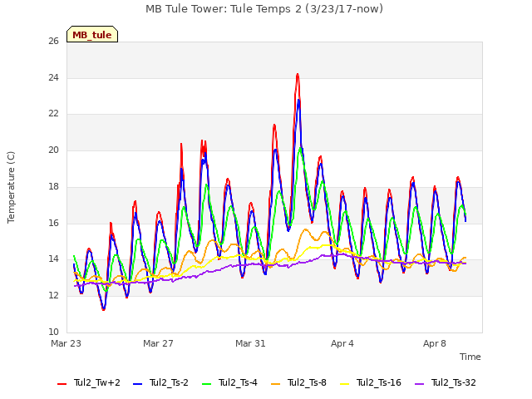Click the 10 y-axis tick label
The height and width of the screenshot is (399, 532).
click(53, 332)
